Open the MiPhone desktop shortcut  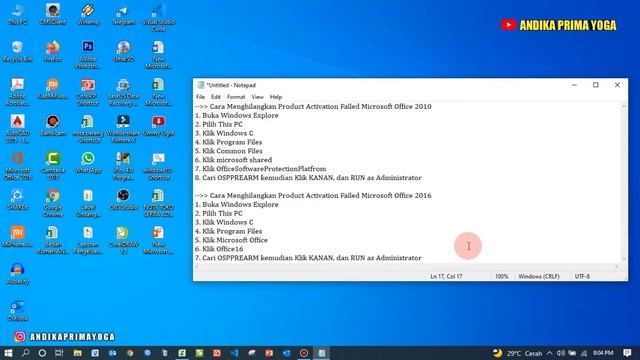coord(17,237)
